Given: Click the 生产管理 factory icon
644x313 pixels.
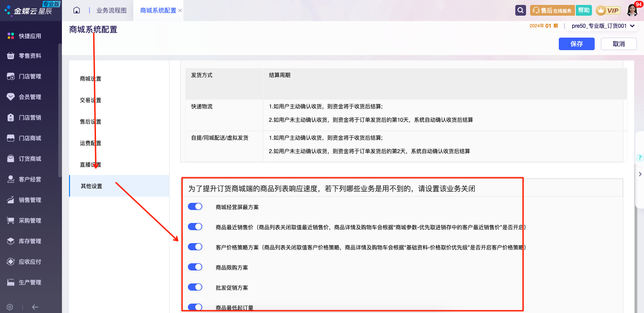Looking at the screenshot, I should click(11, 283).
